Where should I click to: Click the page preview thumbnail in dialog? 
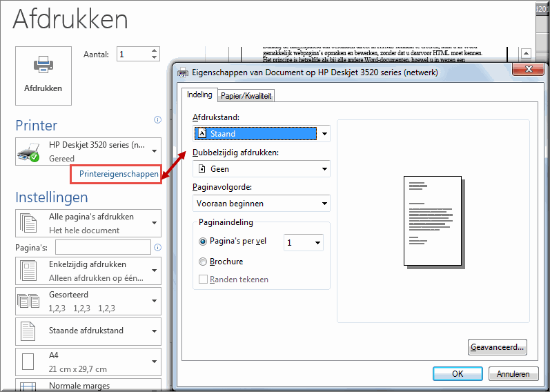(434, 222)
